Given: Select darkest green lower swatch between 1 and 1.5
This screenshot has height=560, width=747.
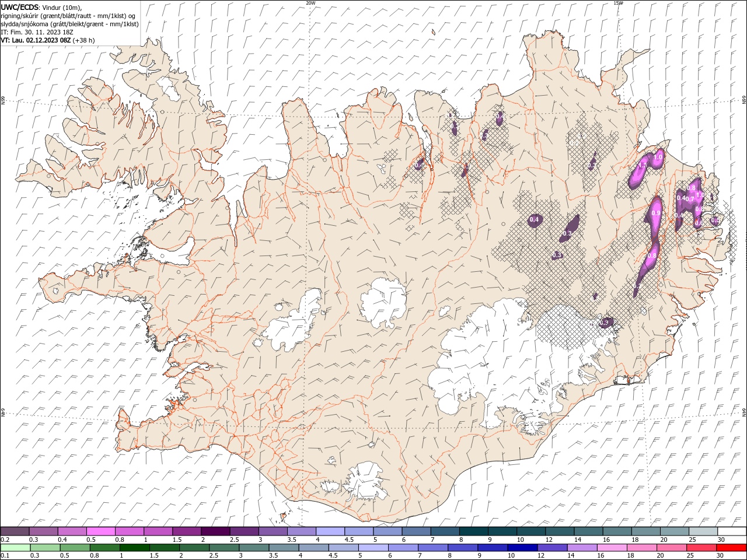Looking at the screenshot, I should [135, 548].
